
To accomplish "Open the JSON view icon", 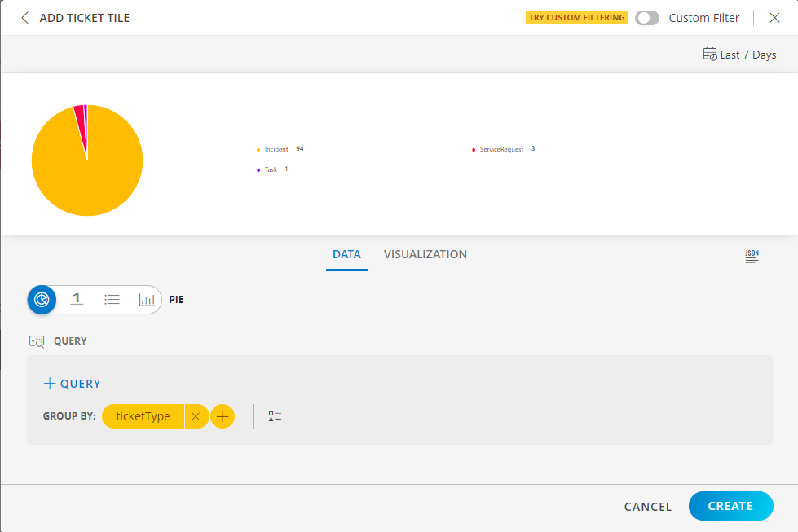I will (x=751, y=255).
